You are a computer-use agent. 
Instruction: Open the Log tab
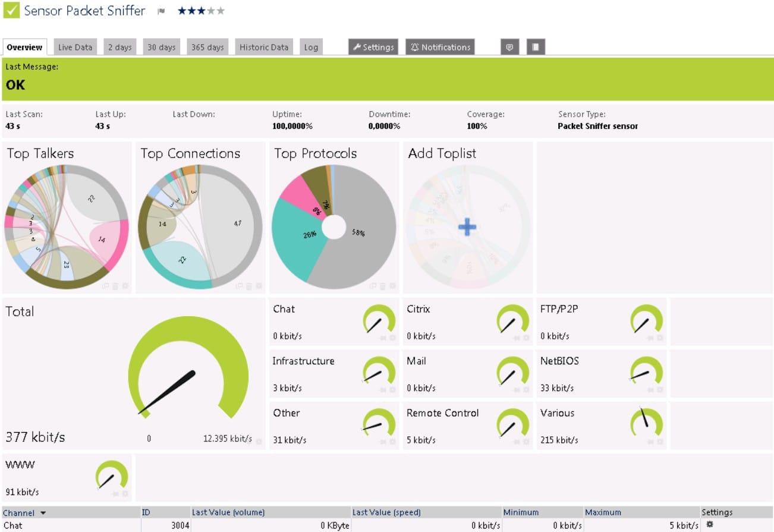click(x=311, y=47)
